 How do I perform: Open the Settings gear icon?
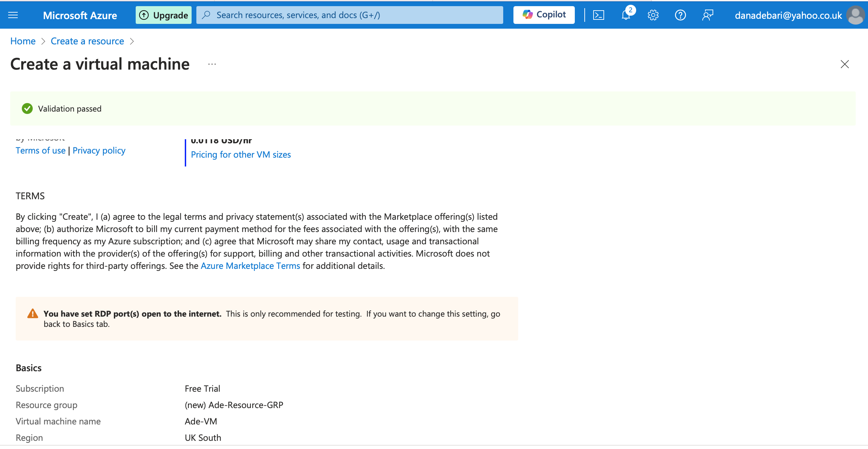(x=653, y=15)
